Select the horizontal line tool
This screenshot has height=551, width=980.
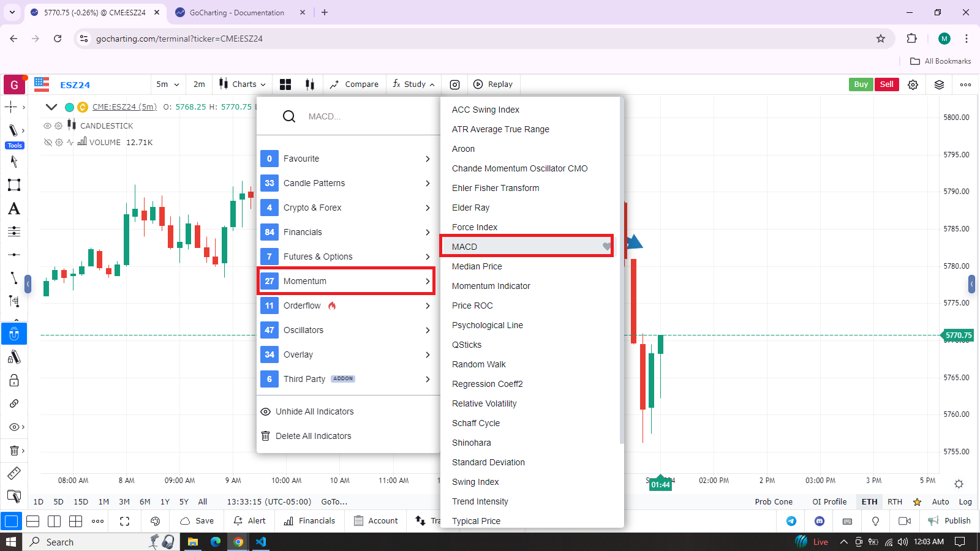tap(14, 254)
